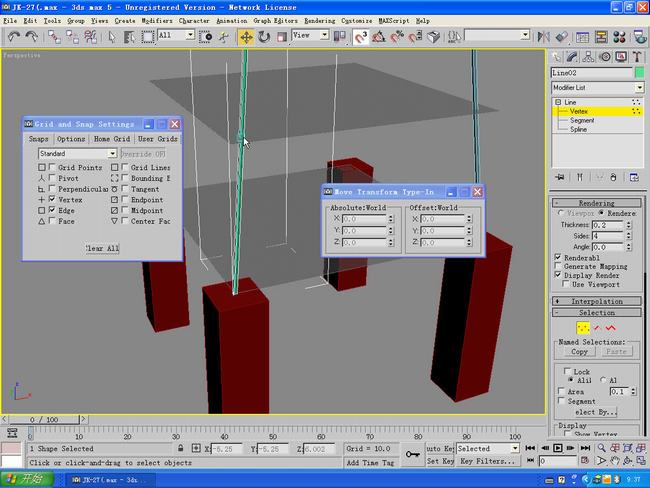Open the Motion command panel tab
Screen dimensions: 650x488
pyautogui.click(x=605, y=57)
